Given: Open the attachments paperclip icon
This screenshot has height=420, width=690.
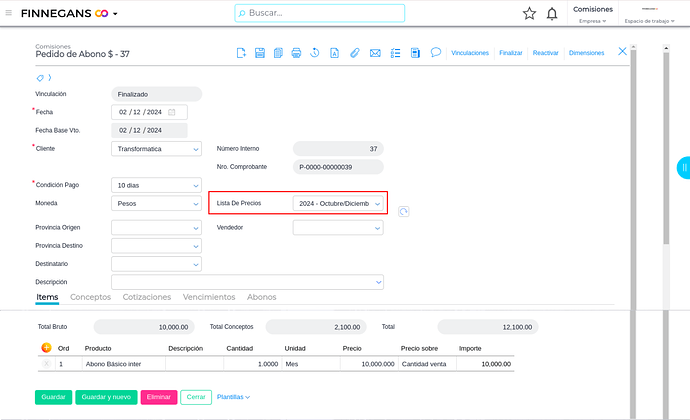Looking at the screenshot, I should coord(354,52).
